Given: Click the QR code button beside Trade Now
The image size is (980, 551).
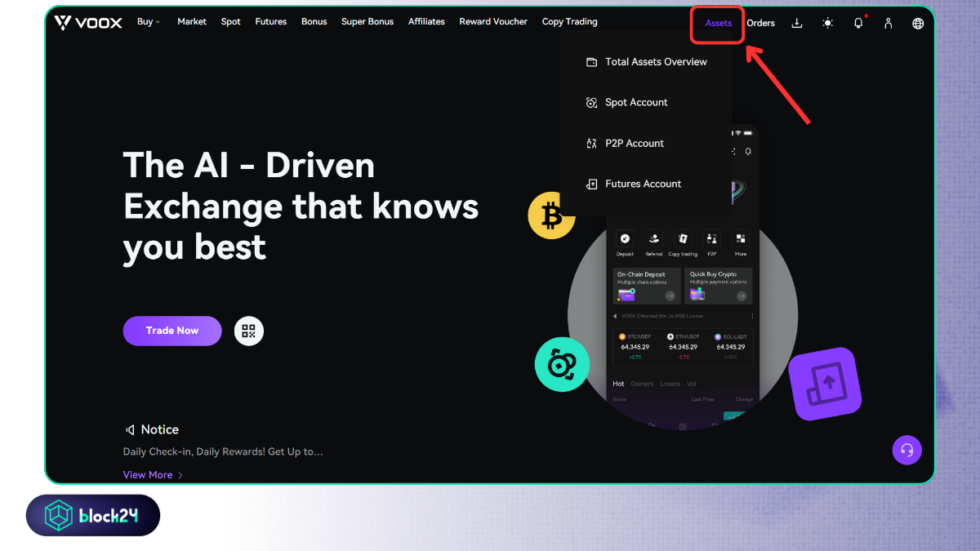Looking at the screenshot, I should click(249, 331).
